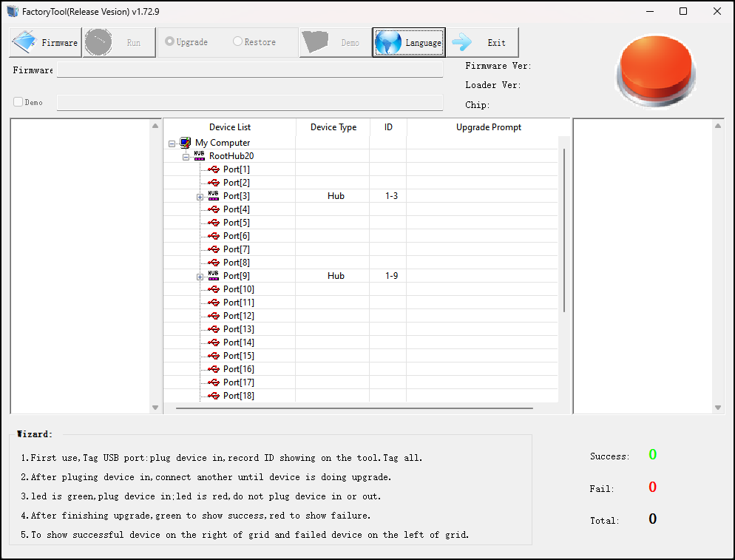Viewport: 735px width, 560px height.
Task: Click the USB icon for Port[6]
Action: [214, 236]
